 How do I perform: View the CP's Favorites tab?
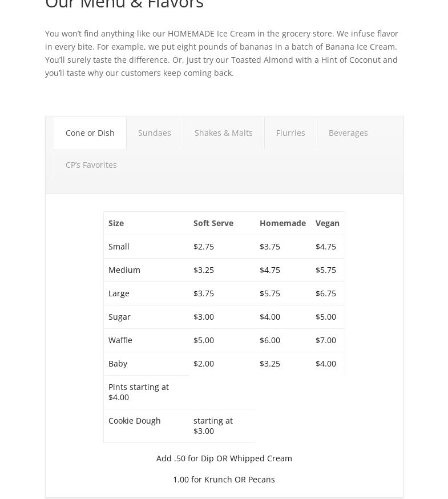pyautogui.click(x=91, y=165)
